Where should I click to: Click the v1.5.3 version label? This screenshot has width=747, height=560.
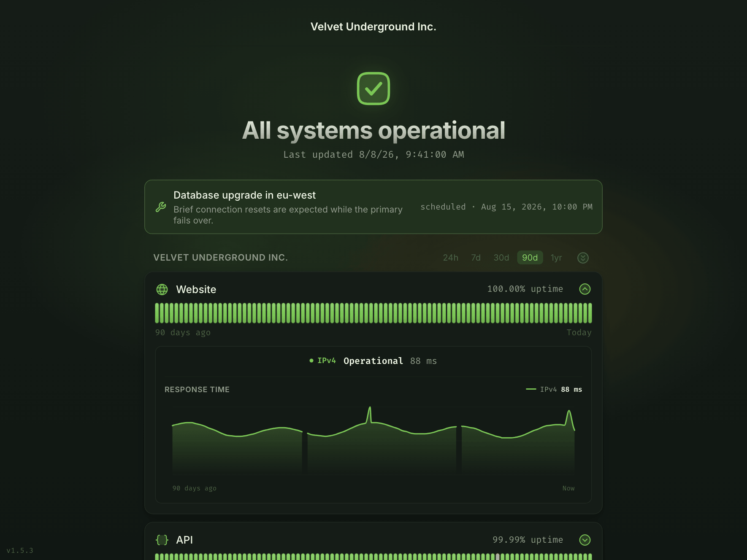coord(20,550)
